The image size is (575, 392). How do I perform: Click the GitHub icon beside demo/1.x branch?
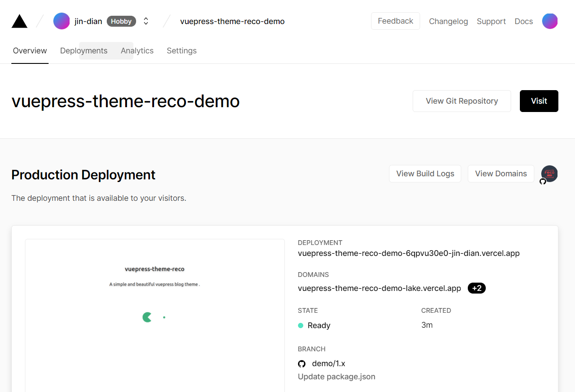click(x=302, y=364)
